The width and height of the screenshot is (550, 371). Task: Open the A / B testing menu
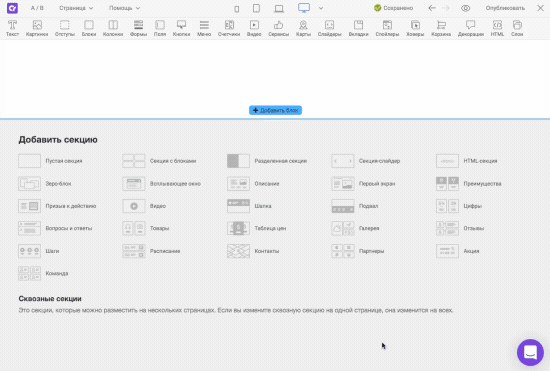pyautogui.click(x=37, y=8)
